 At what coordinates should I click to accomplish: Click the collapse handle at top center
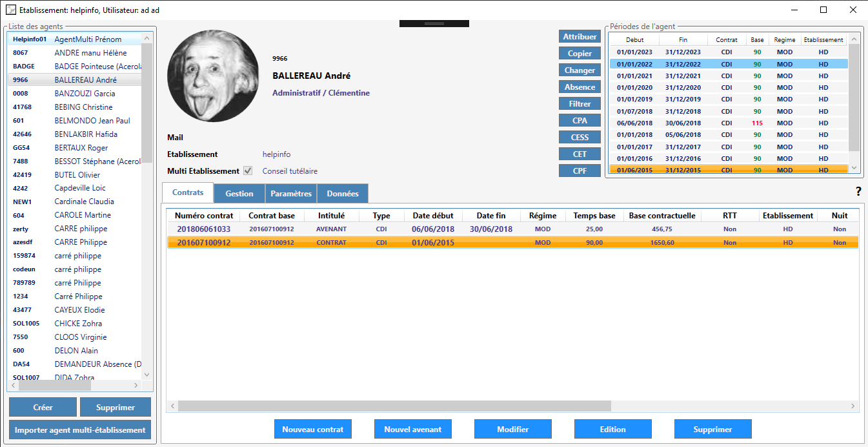click(x=434, y=24)
